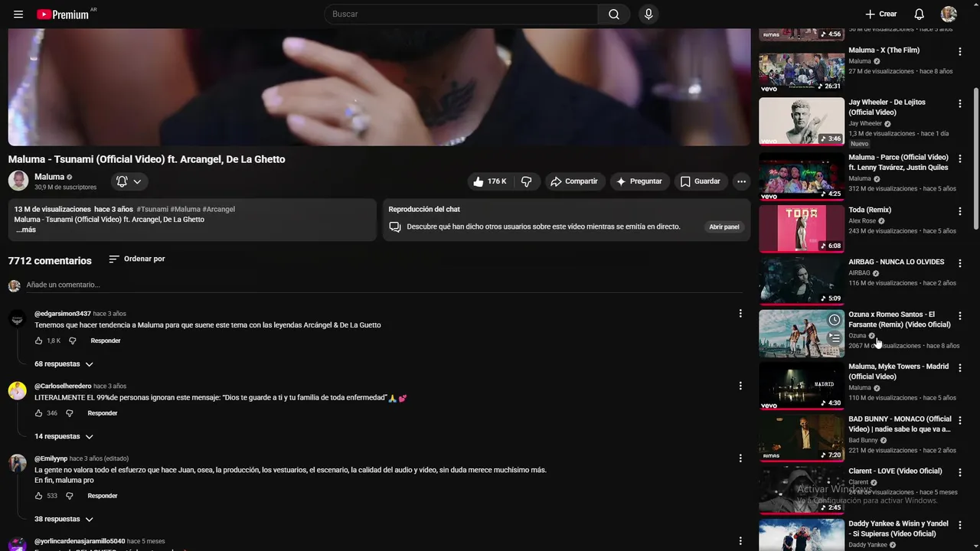980x551 pixels.
Task: Add El Farsante to Watch Later clock
Action: (x=835, y=320)
